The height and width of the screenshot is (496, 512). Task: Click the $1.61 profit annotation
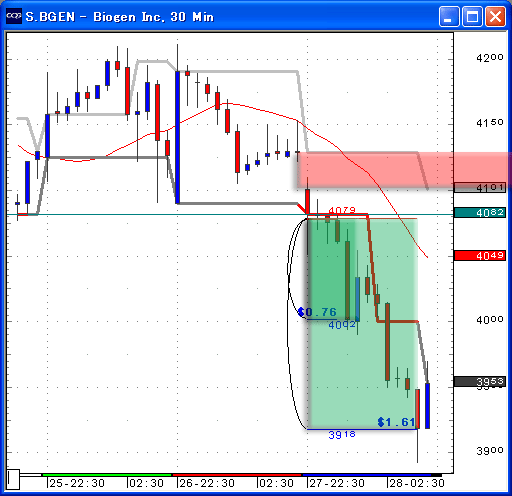point(396,422)
